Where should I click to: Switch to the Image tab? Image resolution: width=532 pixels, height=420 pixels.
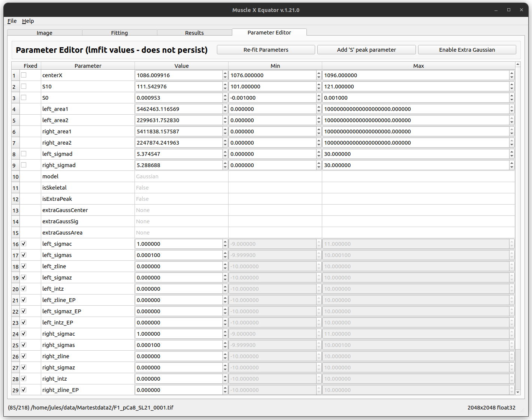(45, 33)
